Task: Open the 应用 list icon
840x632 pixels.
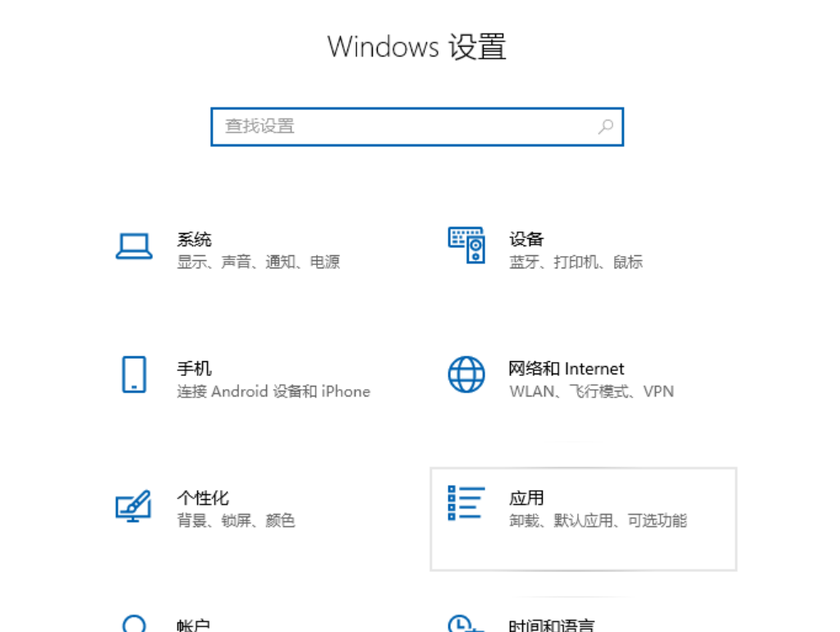Action: pyautogui.click(x=466, y=503)
